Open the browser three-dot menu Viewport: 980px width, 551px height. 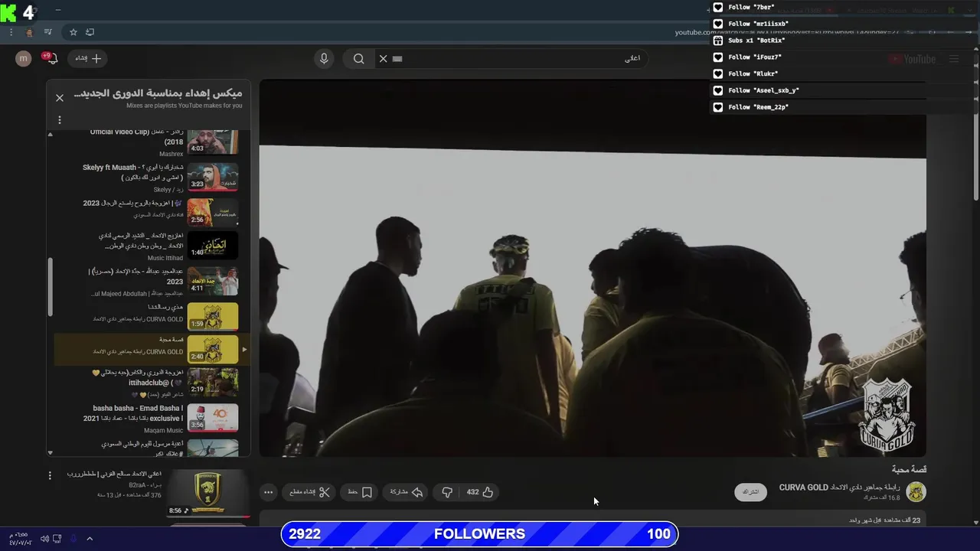pos(11,32)
